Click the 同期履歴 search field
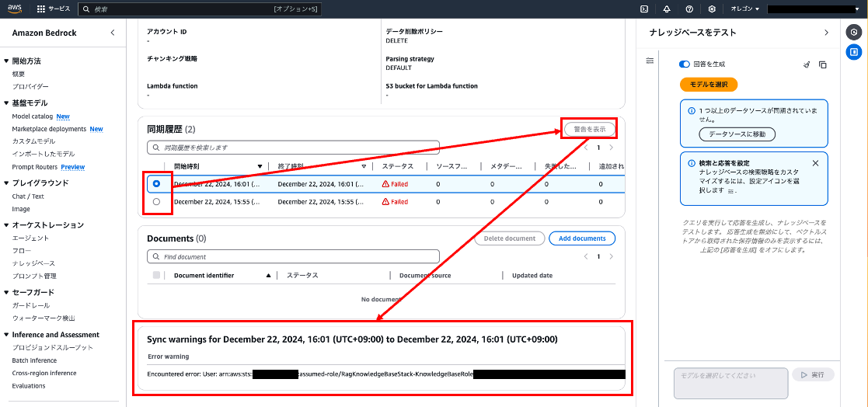Viewport: 868px width, 407px height. (294, 148)
